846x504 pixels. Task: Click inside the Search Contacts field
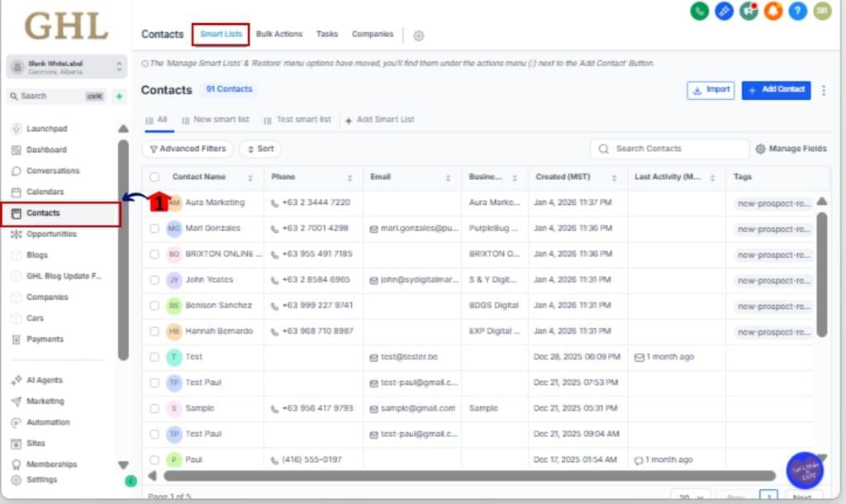point(666,149)
